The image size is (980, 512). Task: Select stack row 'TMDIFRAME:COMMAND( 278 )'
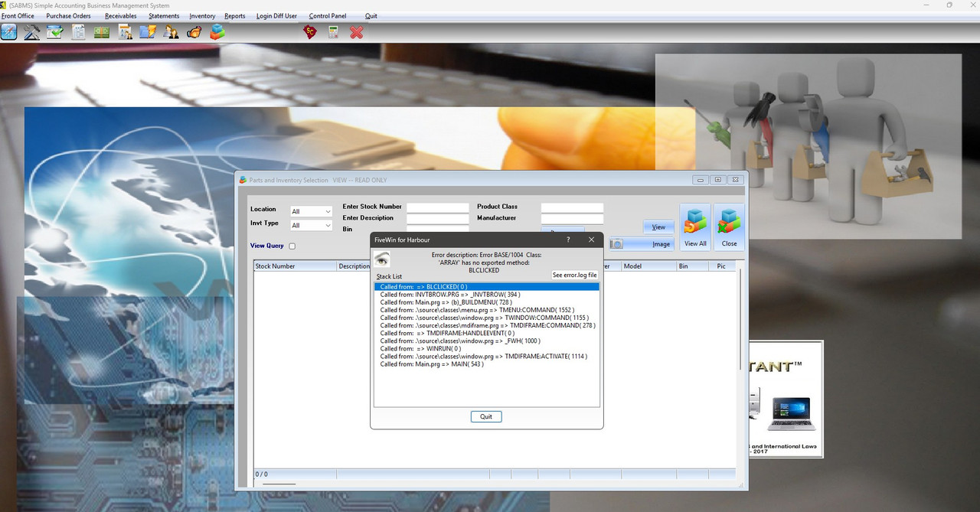(x=487, y=325)
